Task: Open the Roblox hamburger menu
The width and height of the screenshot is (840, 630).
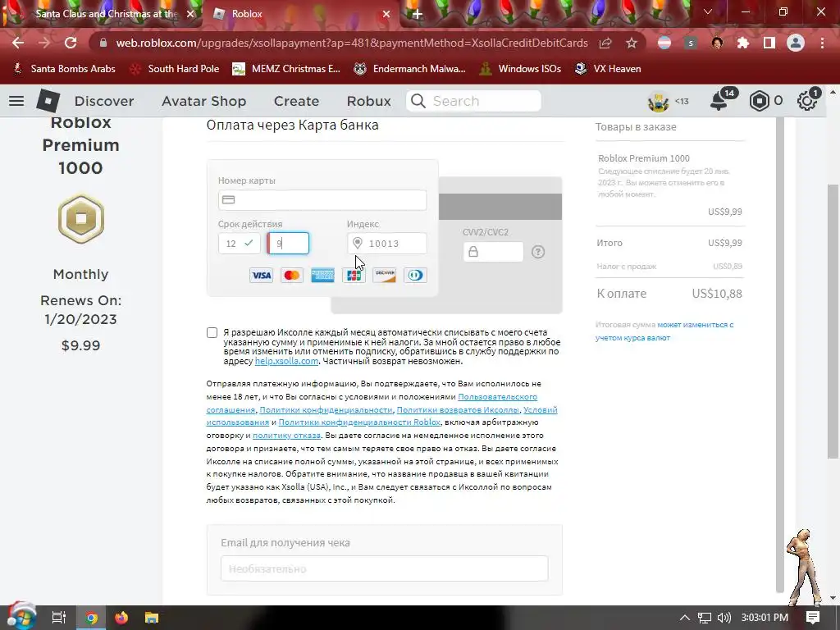Action: pyautogui.click(x=16, y=101)
